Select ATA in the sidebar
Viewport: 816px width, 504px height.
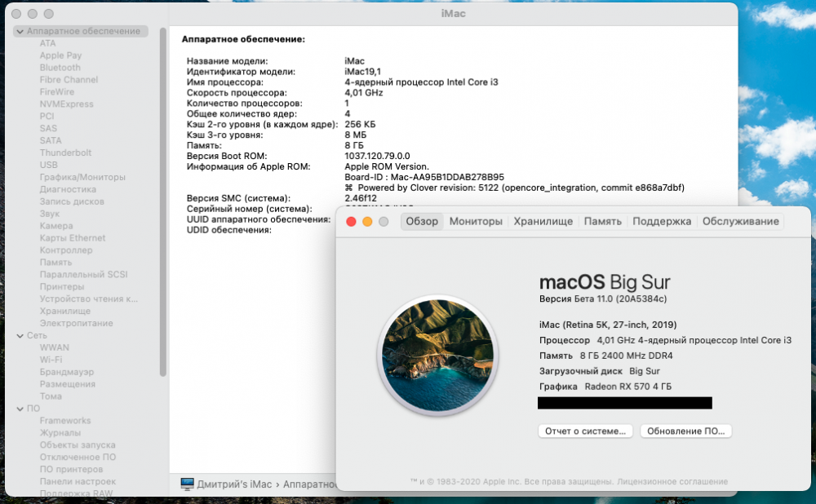click(47, 43)
